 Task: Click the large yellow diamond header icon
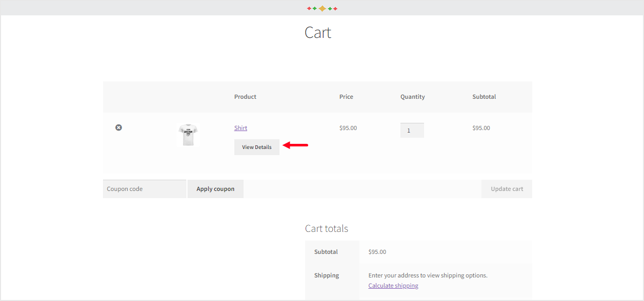[x=322, y=8]
